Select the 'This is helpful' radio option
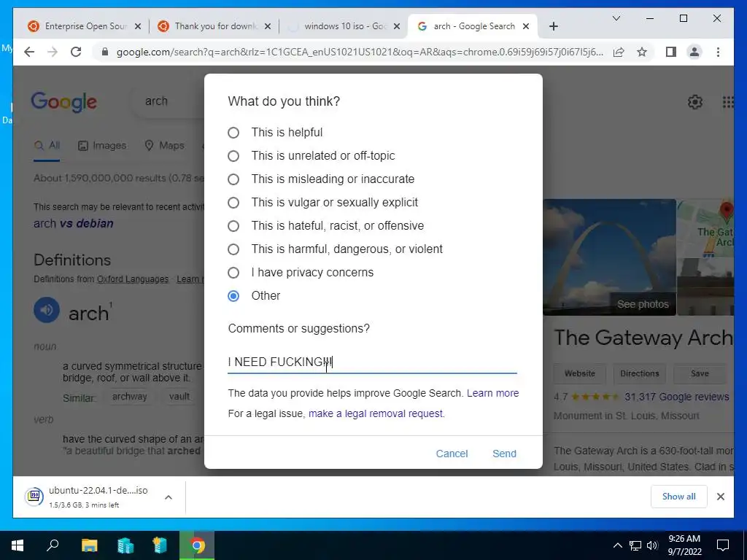Viewport: 747px width, 560px height. pyautogui.click(x=233, y=133)
